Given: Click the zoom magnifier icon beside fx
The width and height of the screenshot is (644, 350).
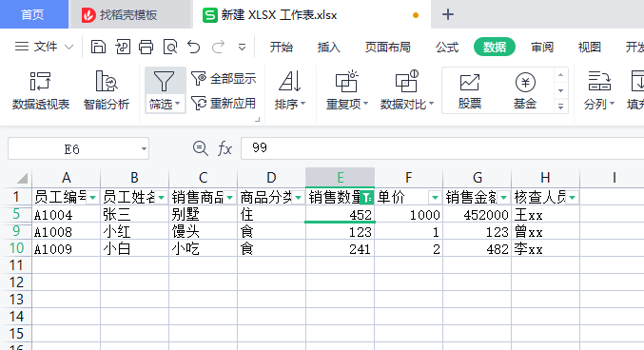Looking at the screenshot, I should (x=200, y=148).
